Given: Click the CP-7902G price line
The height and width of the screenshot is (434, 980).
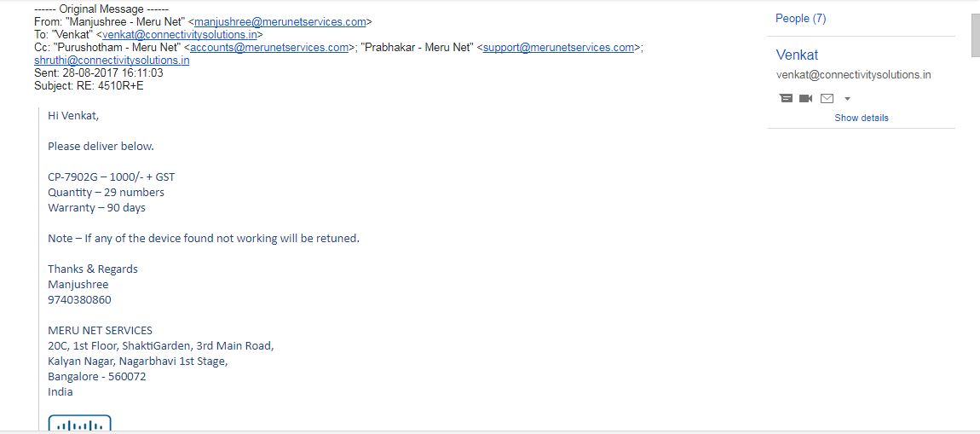Looking at the screenshot, I should click(x=111, y=176).
